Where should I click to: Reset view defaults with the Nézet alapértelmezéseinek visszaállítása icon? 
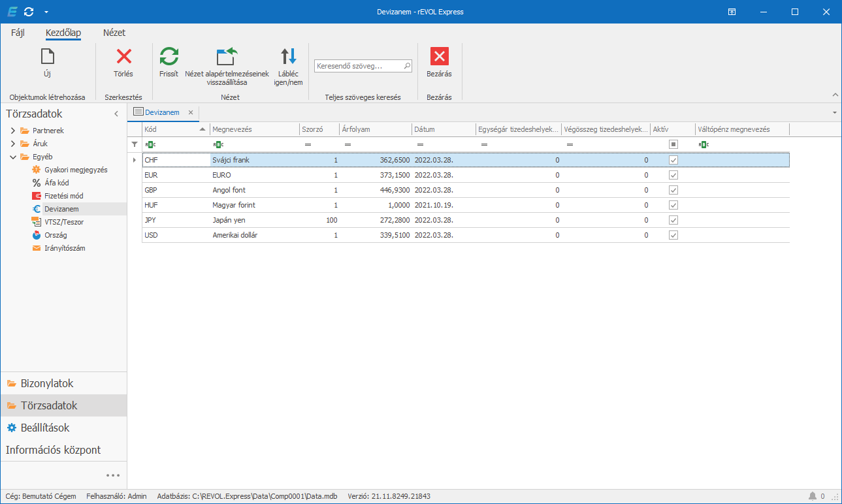coord(227,57)
